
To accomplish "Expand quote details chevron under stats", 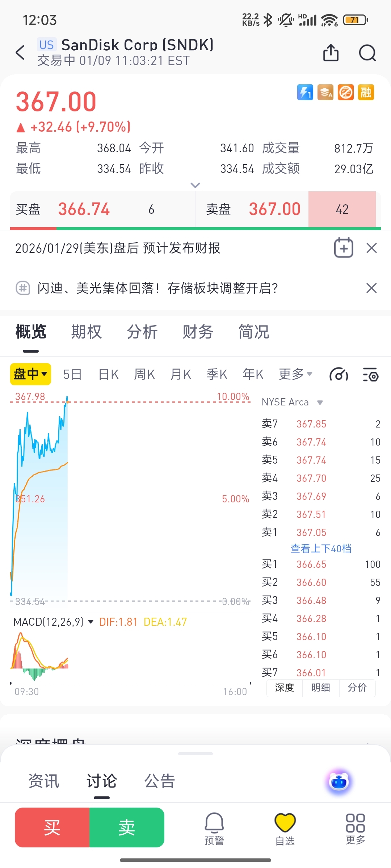I will click(x=195, y=185).
